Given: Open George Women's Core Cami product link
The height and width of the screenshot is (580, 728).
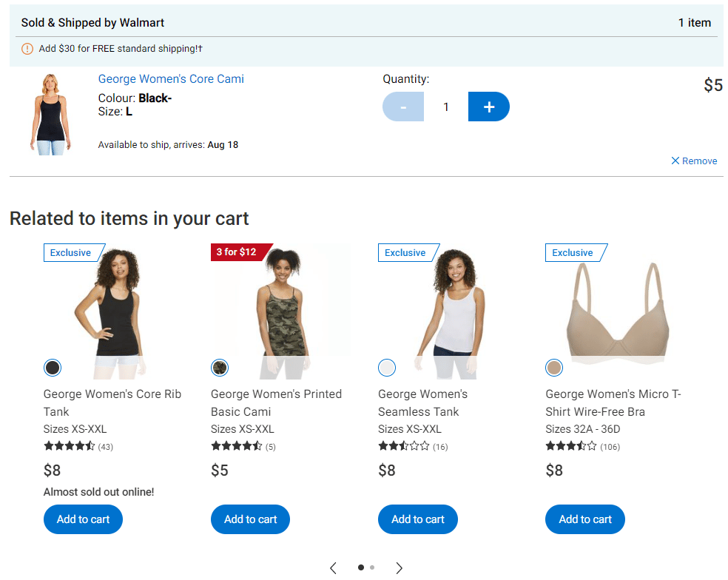Looking at the screenshot, I should (x=171, y=79).
